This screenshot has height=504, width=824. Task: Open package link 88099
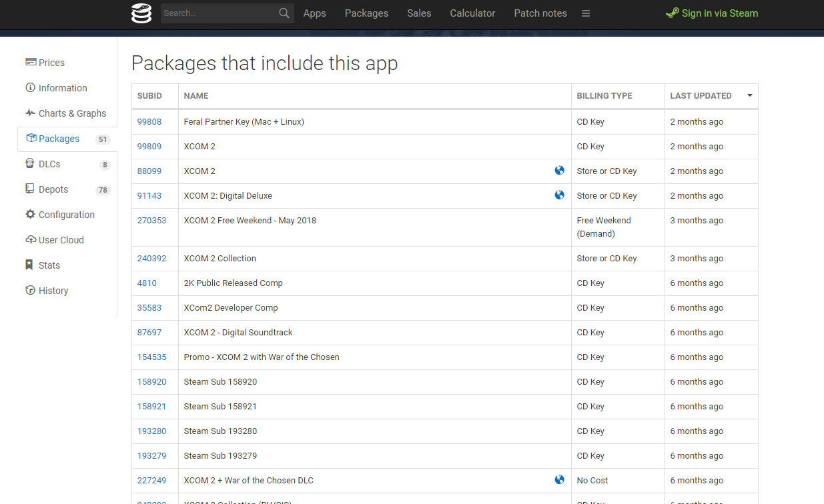[x=149, y=171]
